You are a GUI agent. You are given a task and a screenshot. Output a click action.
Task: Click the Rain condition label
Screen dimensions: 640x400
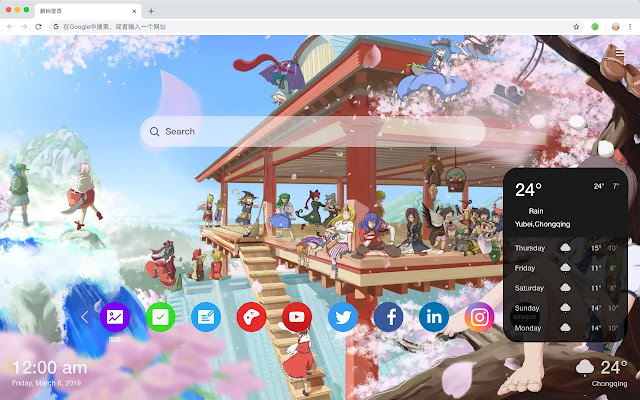tap(536, 211)
